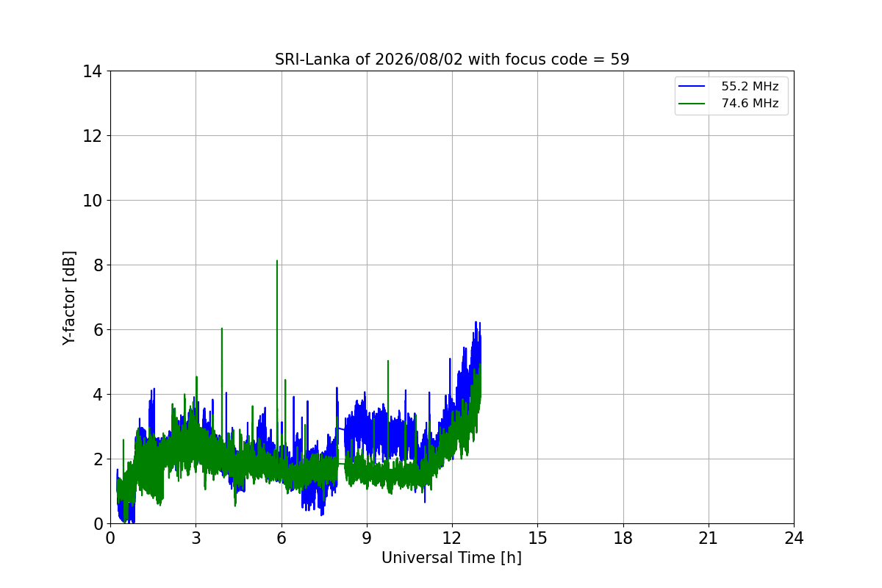Click the green spike peak near 4 hours

221,329
